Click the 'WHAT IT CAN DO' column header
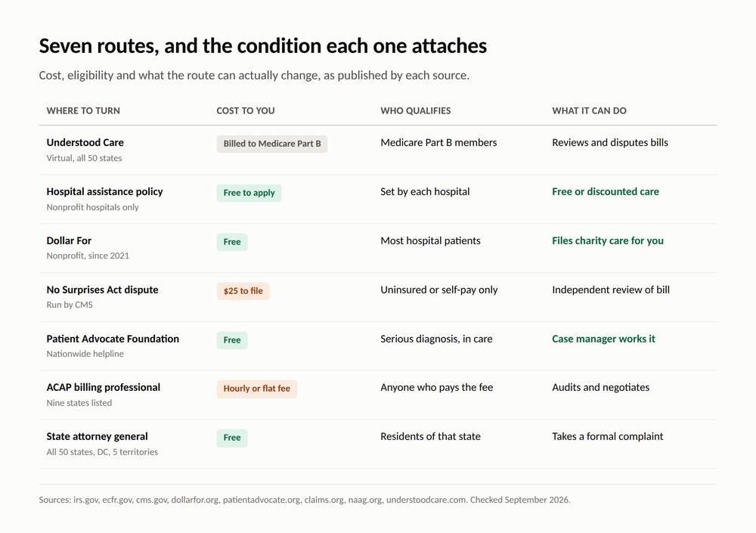Screen dimensions: 756x533 (589, 110)
